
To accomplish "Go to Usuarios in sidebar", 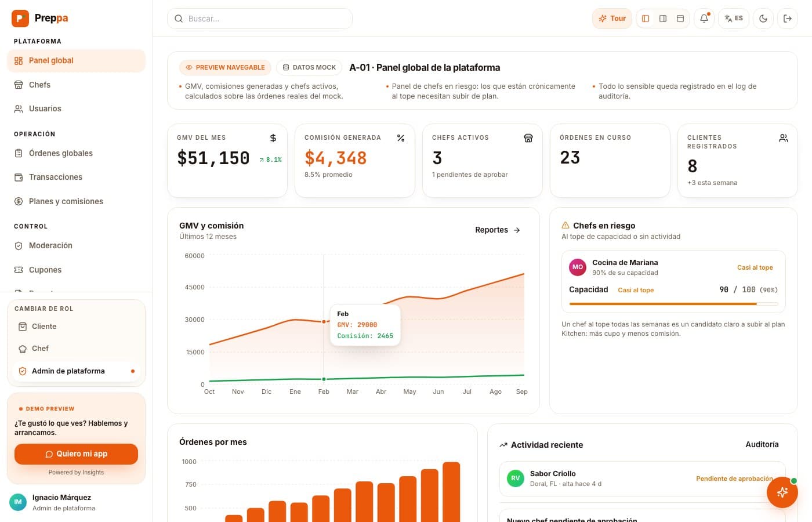I will click(76, 108).
